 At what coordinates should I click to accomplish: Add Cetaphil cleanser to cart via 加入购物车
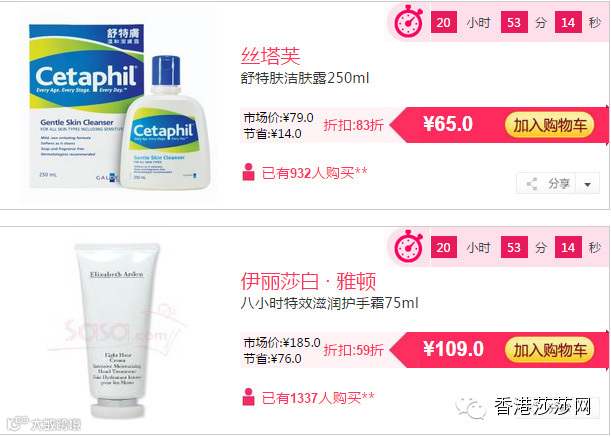coord(549,125)
